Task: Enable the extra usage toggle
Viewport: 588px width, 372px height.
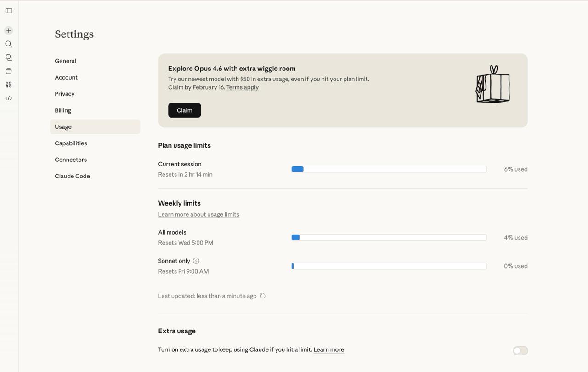Action: 520,350
